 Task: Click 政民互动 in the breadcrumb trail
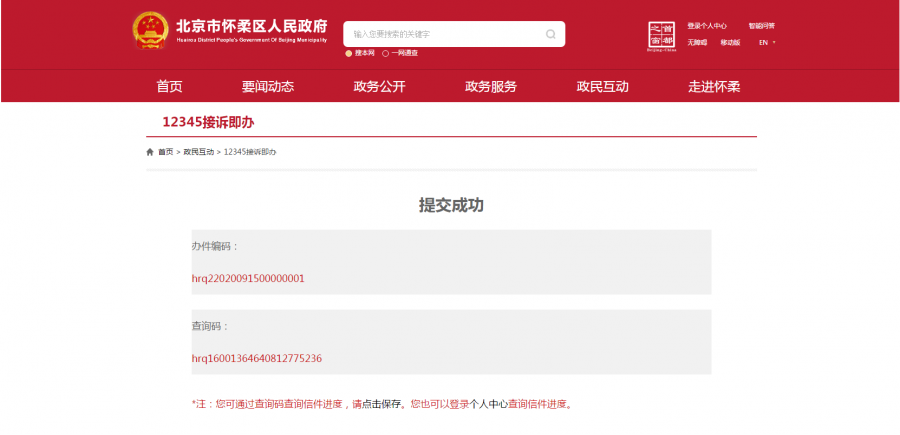[198, 152]
